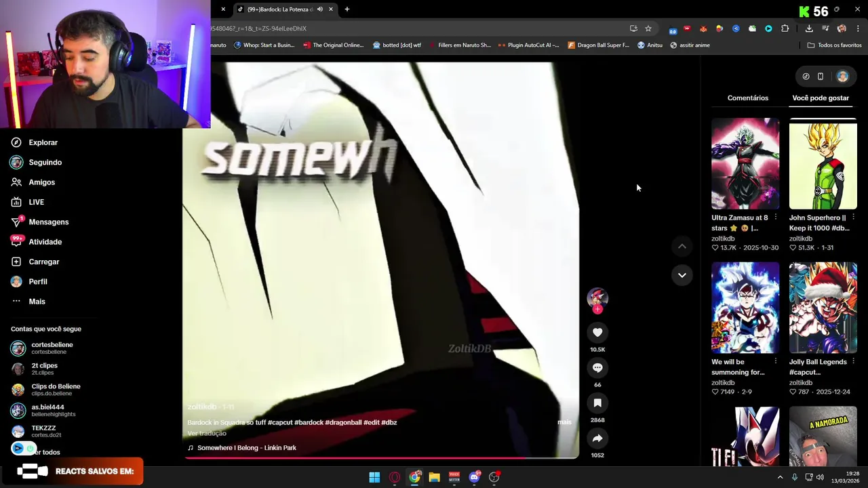Click Ver tradução under the caption
This screenshot has height=488, width=868.
(x=207, y=433)
